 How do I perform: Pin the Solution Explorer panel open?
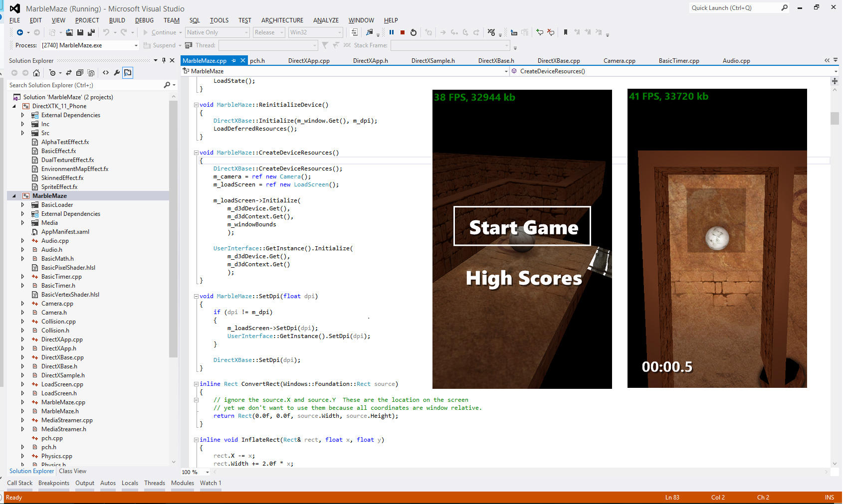point(163,60)
